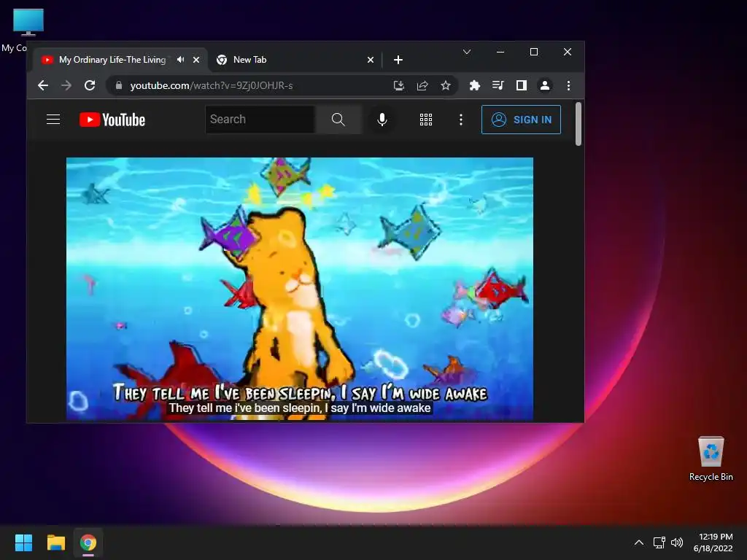Image resolution: width=747 pixels, height=560 pixels.
Task: Click the page vertical scrollbar thumb
Action: (x=578, y=124)
